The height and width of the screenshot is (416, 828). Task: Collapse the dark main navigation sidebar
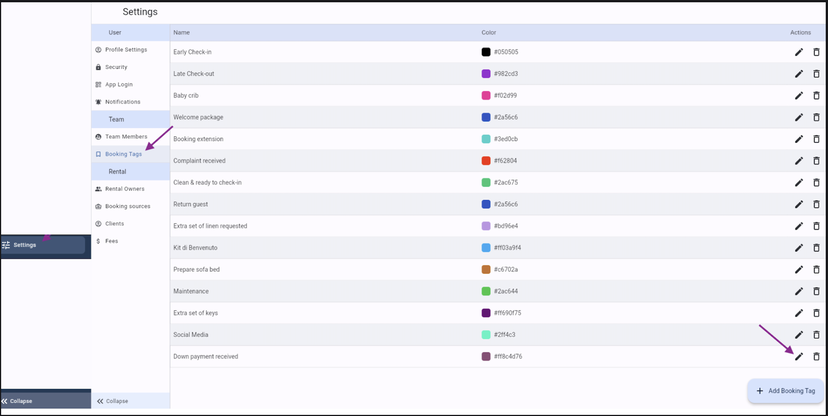click(x=45, y=401)
